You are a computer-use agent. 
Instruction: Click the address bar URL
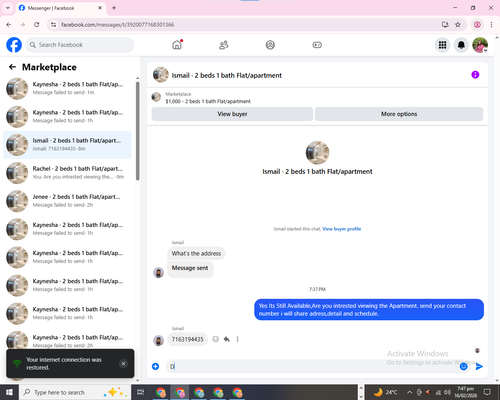coord(117,25)
